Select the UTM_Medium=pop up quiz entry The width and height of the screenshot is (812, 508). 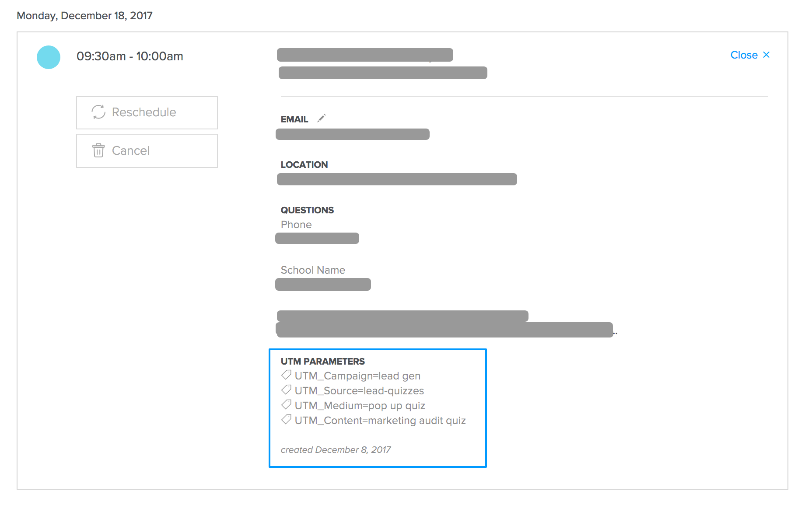[x=360, y=406]
